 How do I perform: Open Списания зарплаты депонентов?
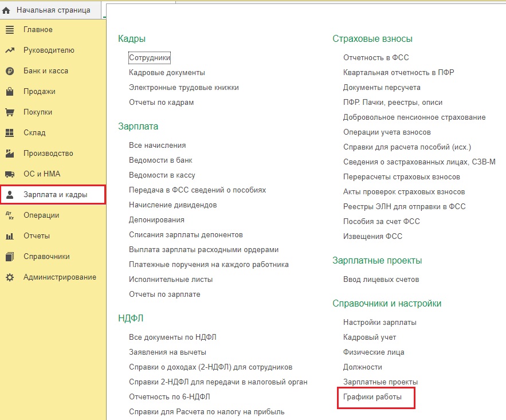pyautogui.click(x=186, y=235)
